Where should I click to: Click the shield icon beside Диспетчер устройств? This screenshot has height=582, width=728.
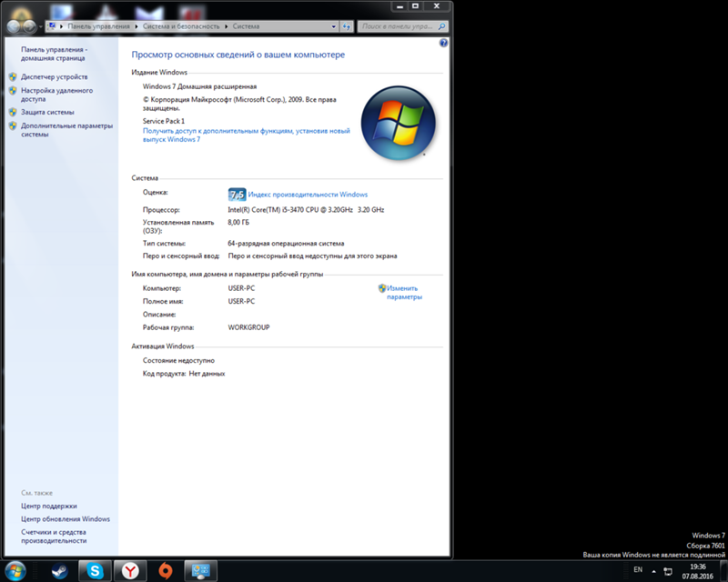tap(13, 76)
